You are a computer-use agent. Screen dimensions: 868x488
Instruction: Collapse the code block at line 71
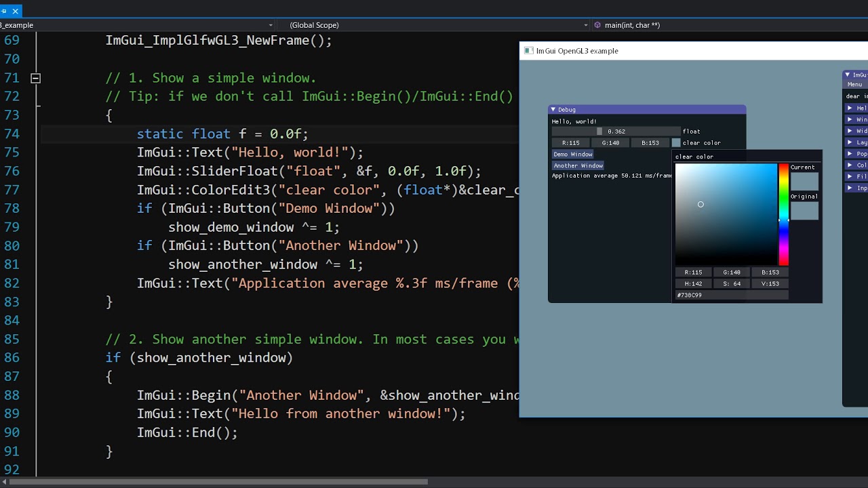click(x=35, y=78)
